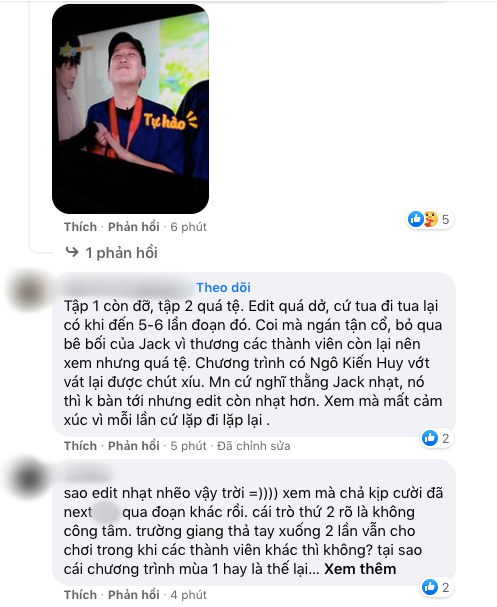Open Đã chỉnh sửa edit history link
Screen dimensions: 497x607
(254, 446)
